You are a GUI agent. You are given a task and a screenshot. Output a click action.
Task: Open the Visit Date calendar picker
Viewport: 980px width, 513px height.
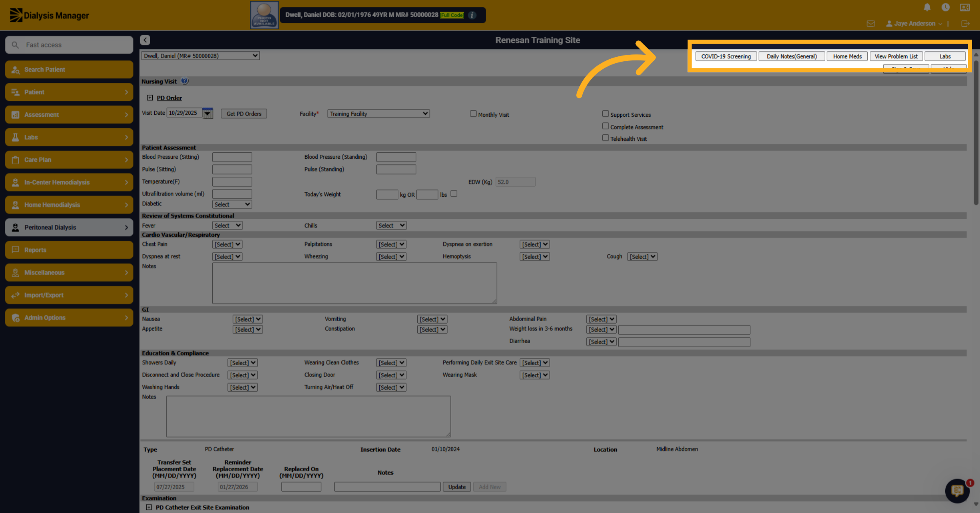click(x=207, y=113)
